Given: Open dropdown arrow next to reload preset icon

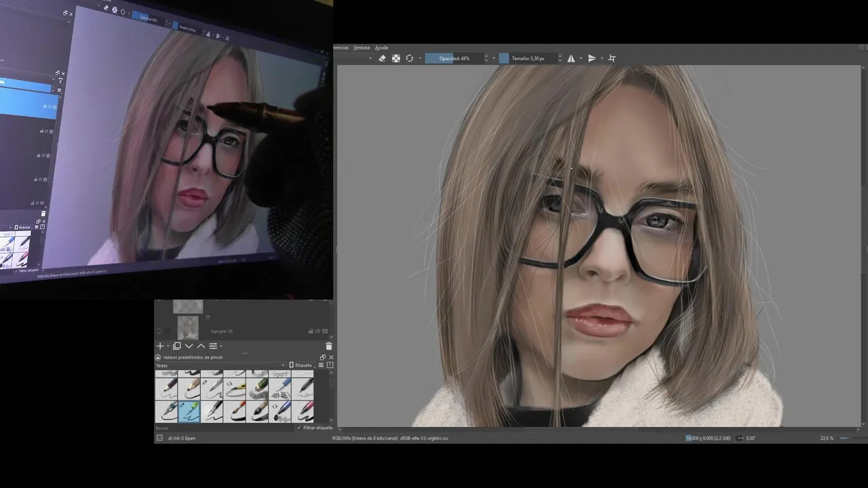Looking at the screenshot, I should (420, 58).
